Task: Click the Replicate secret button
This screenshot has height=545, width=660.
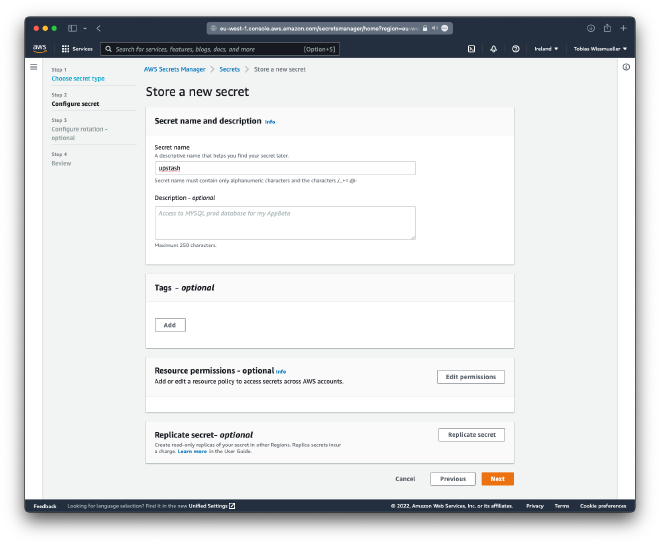Action: 471,435
